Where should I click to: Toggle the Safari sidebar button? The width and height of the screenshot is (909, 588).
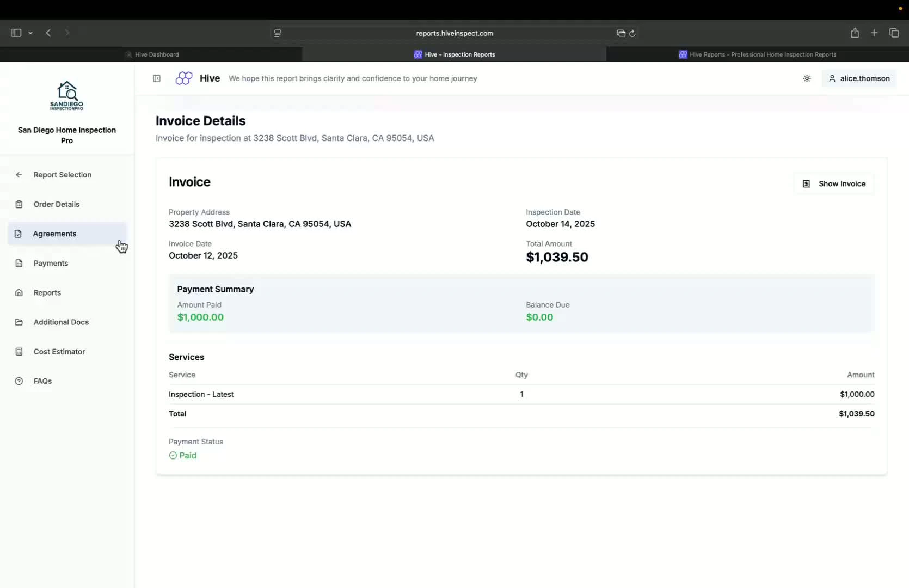point(16,33)
